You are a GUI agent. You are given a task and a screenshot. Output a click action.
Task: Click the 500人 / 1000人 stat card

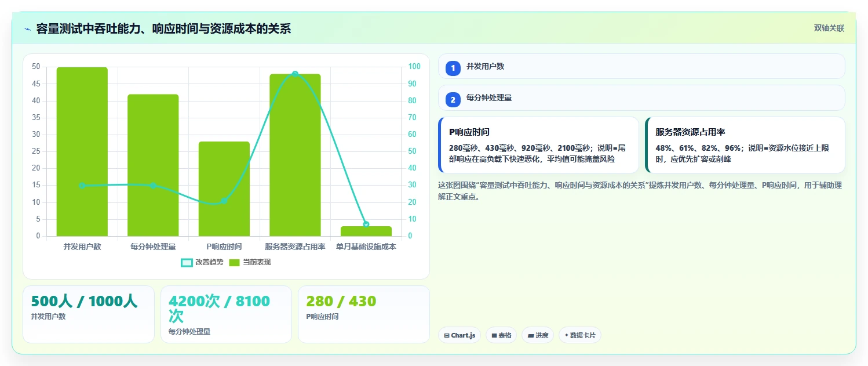click(x=89, y=314)
